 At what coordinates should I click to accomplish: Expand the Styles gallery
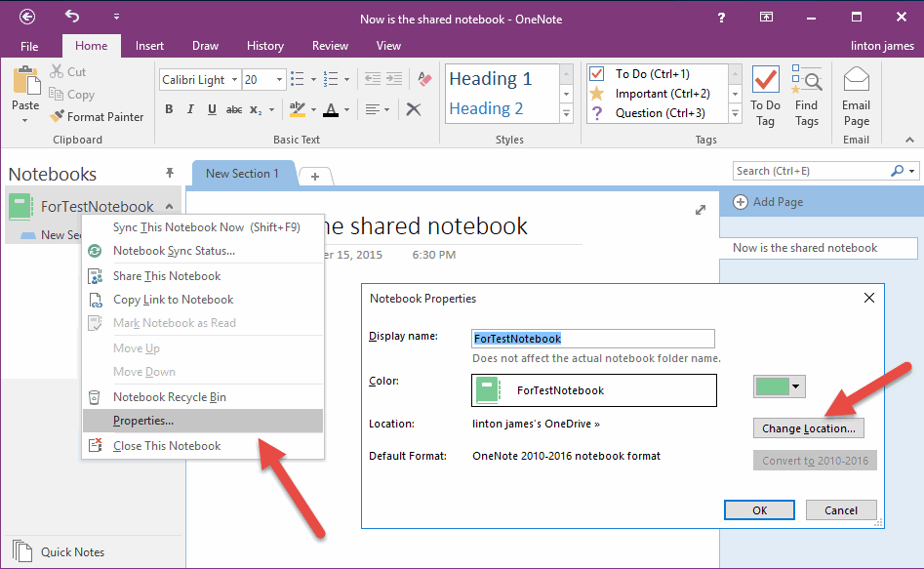click(x=566, y=114)
